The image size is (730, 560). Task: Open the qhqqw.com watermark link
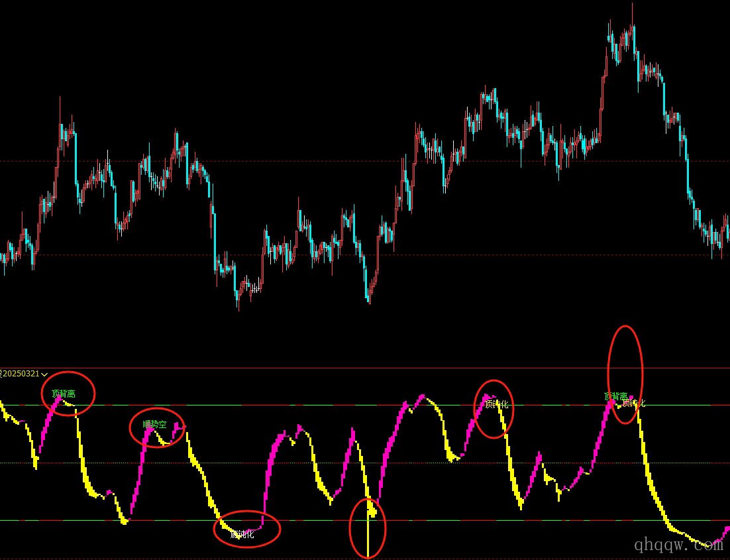pyautogui.click(x=678, y=545)
